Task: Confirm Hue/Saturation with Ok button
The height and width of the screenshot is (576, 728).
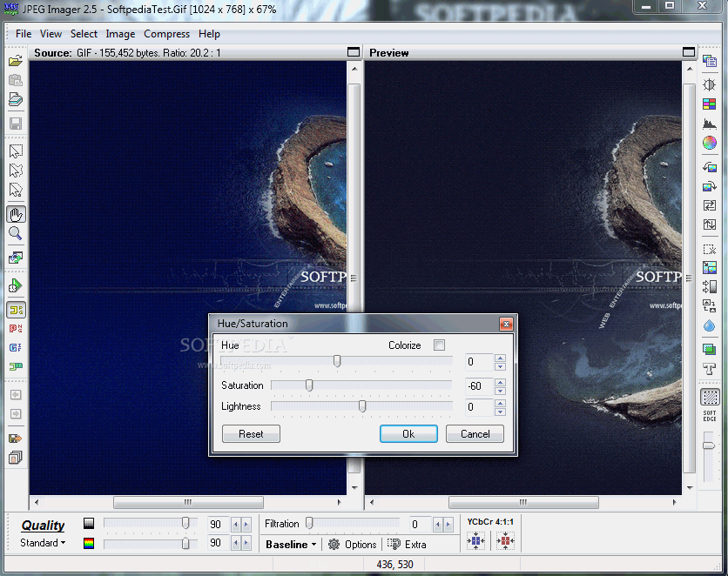Action: click(408, 434)
